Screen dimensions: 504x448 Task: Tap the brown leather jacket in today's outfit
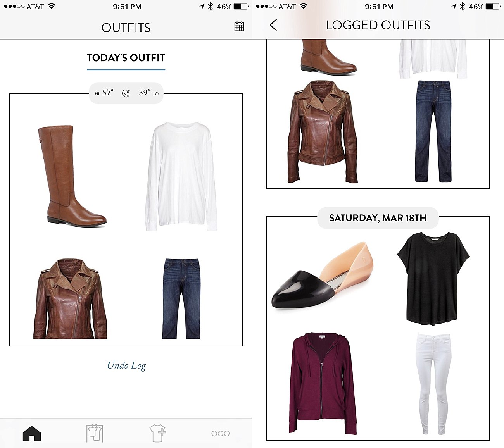point(70,299)
